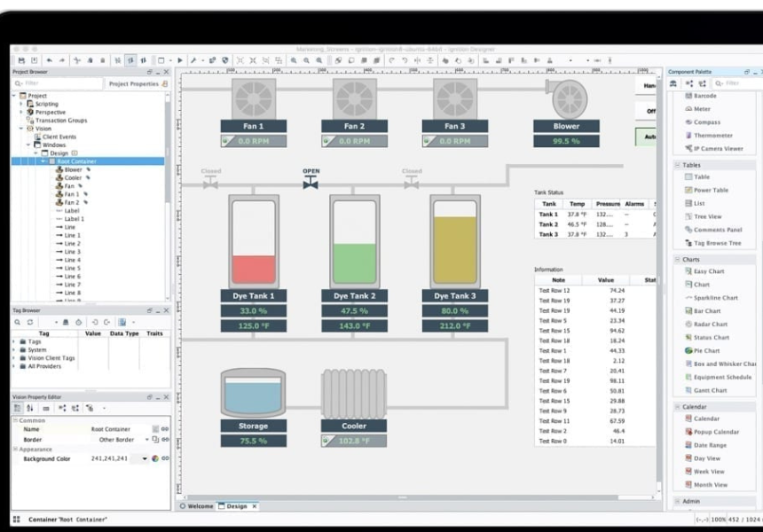The width and height of the screenshot is (763, 532).
Task: Select Popup Calendar in the Component Palette
Action: pos(715,432)
